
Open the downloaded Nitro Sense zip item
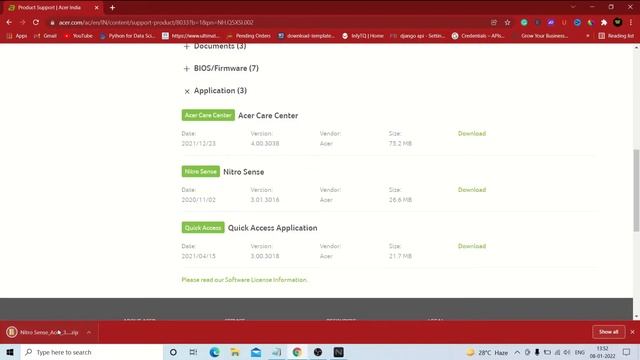pyautogui.click(x=44, y=332)
